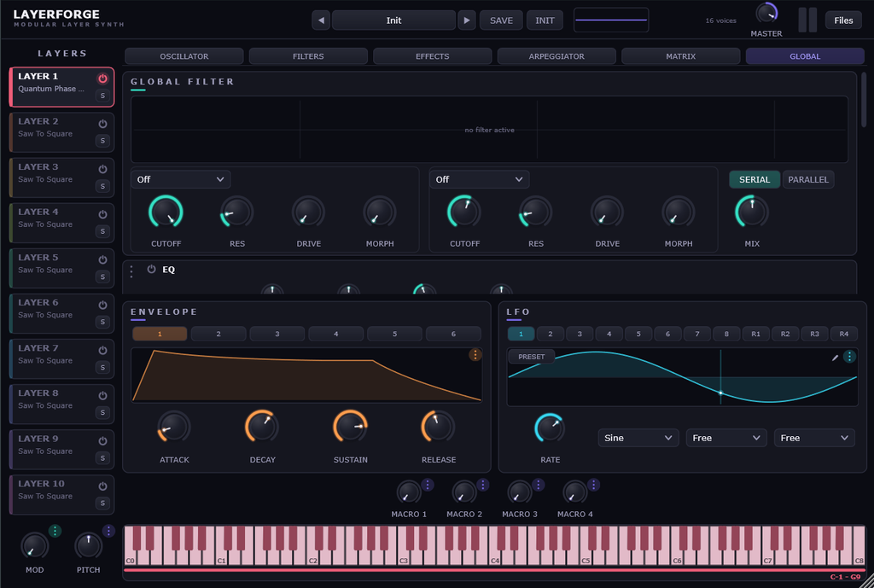The width and height of the screenshot is (874, 588).
Task: Switch filter routing to PARALLEL
Action: 808,179
